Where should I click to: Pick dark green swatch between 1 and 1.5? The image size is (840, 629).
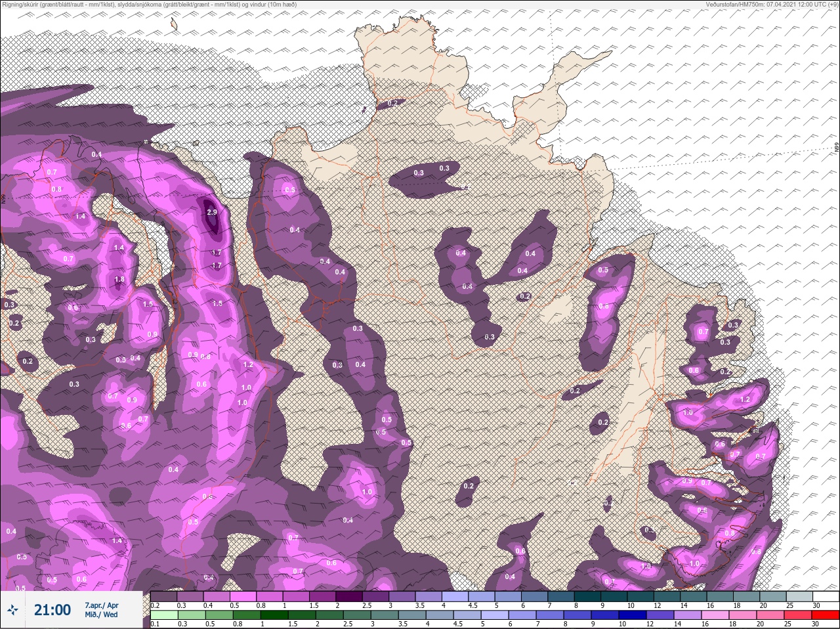point(273,615)
